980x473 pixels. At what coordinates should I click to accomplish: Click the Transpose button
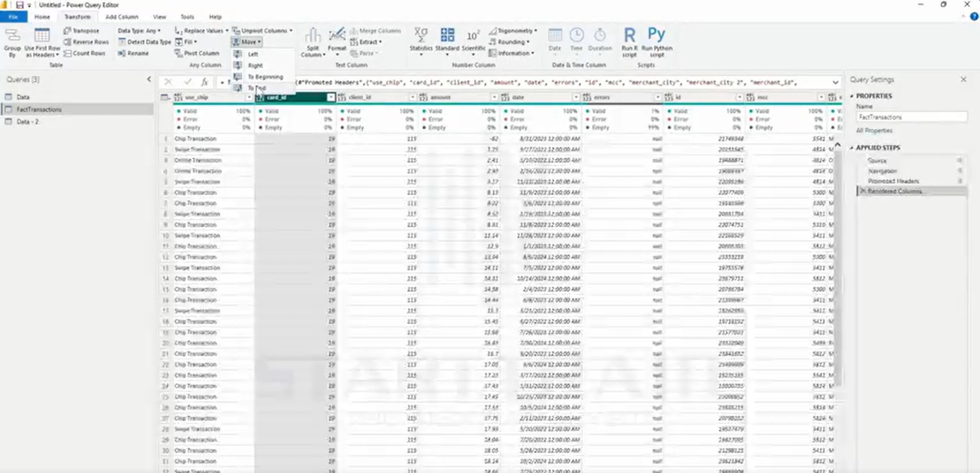tap(81, 31)
